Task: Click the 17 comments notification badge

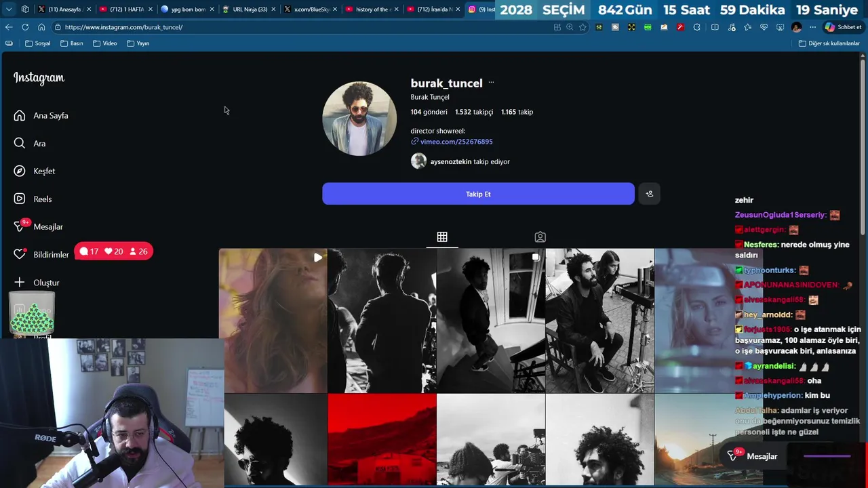Action: pos(89,251)
